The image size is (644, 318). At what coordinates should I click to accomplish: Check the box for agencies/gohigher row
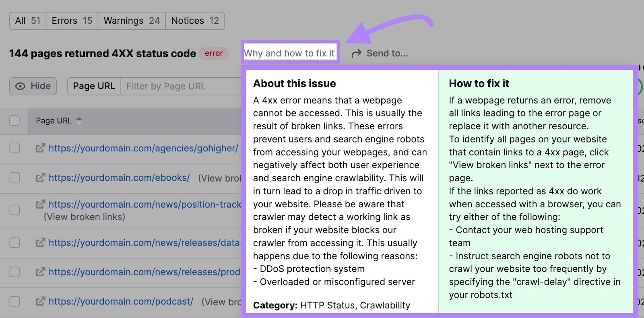click(x=14, y=148)
